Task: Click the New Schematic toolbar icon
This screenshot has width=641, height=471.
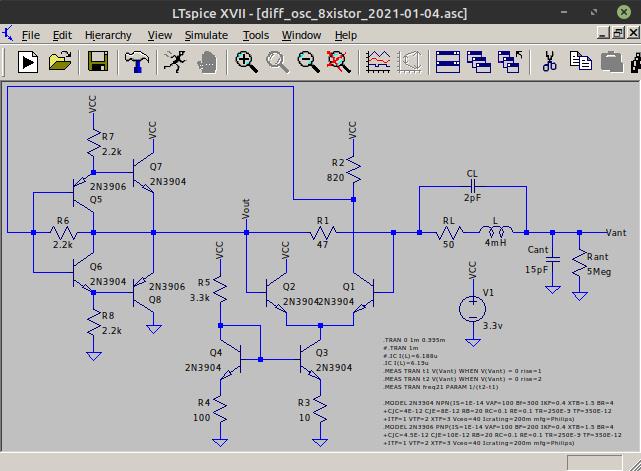Action: (28, 62)
